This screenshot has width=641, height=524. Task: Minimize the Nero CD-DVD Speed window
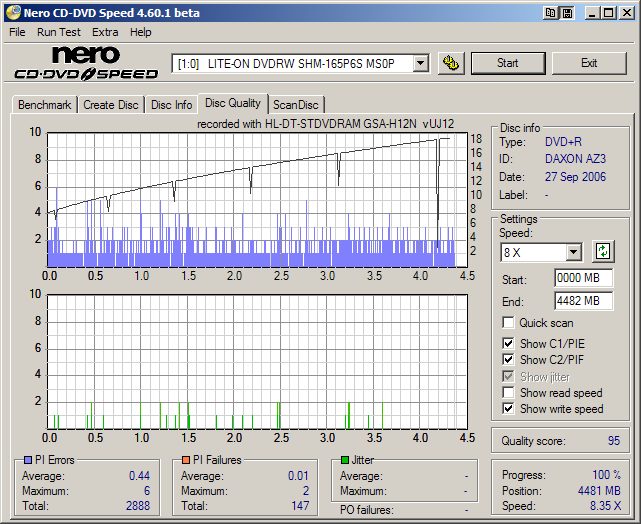coord(592,13)
